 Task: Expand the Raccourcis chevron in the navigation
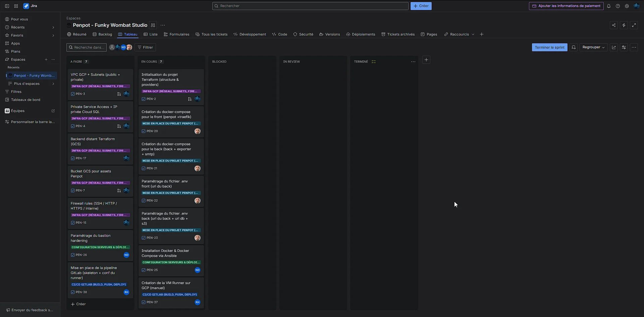473,34
